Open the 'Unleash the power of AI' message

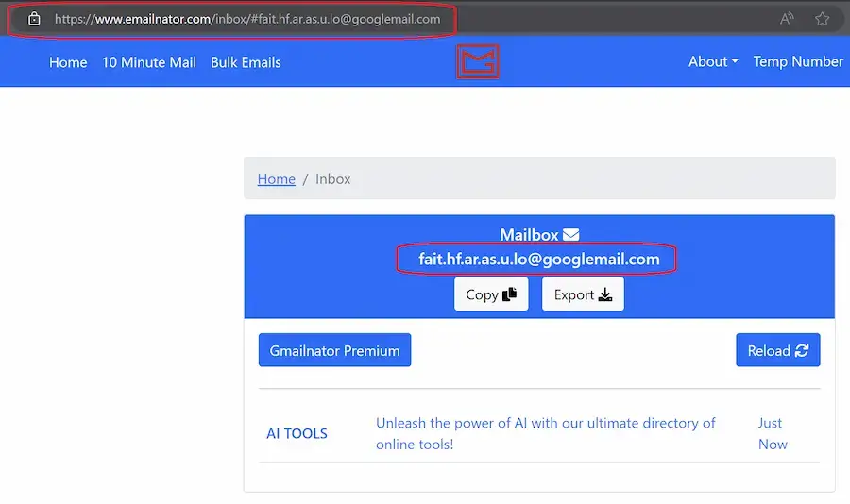pos(546,433)
